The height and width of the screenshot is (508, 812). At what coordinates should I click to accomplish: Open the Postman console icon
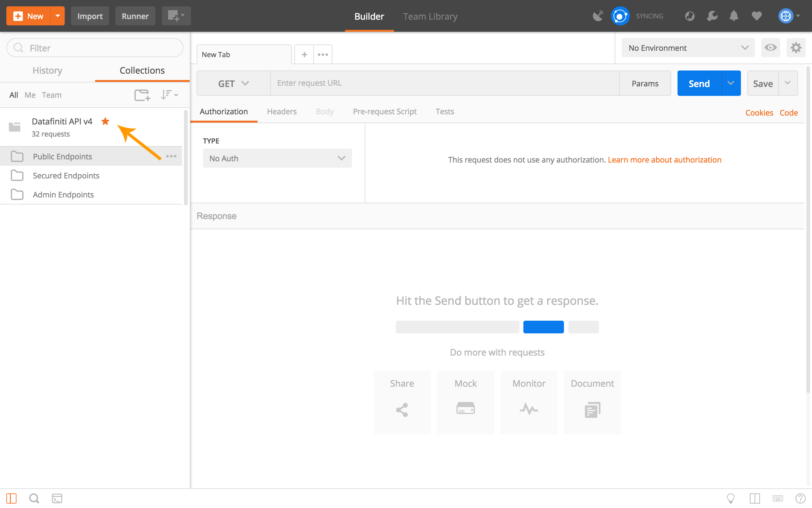[x=57, y=498]
